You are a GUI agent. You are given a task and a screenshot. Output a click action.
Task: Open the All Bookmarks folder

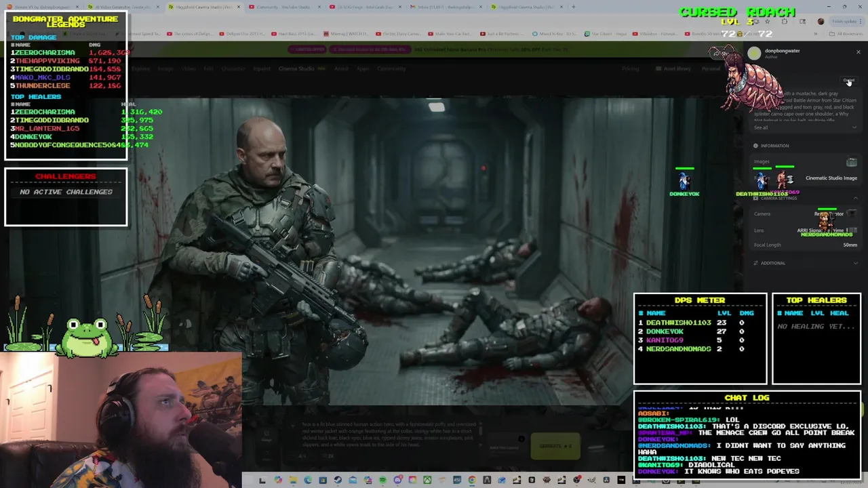[x=845, y=34]
